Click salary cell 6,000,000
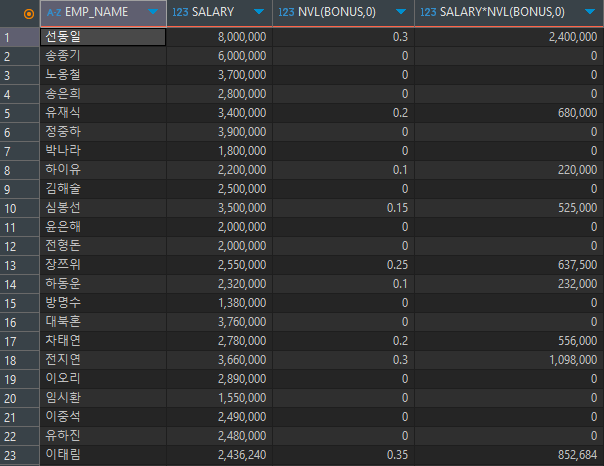This screenshot has width=604, height=466. pyautogui.click(x=220, y=56)
